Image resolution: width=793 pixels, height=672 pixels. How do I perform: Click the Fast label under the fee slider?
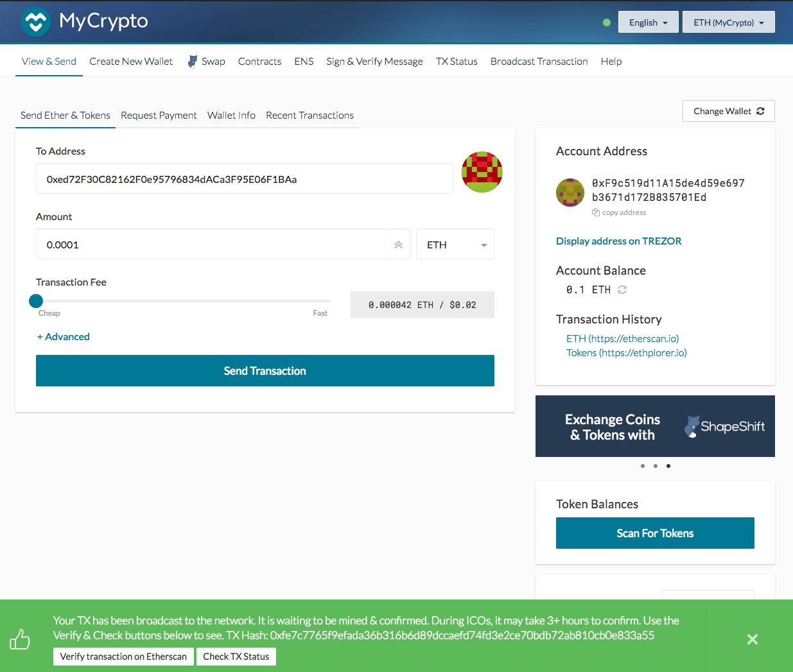[320, 313]
